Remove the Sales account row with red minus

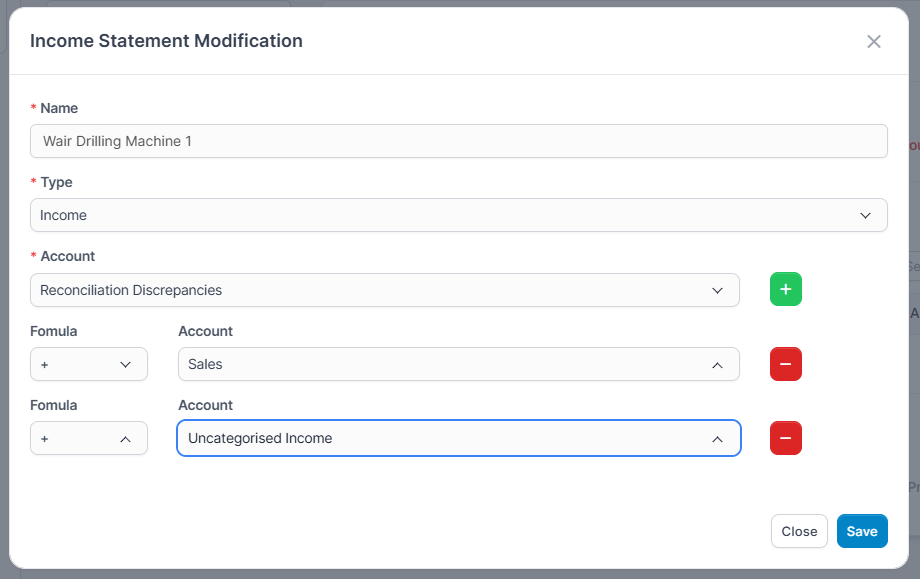pyautogui.click(x=785, y=364)
